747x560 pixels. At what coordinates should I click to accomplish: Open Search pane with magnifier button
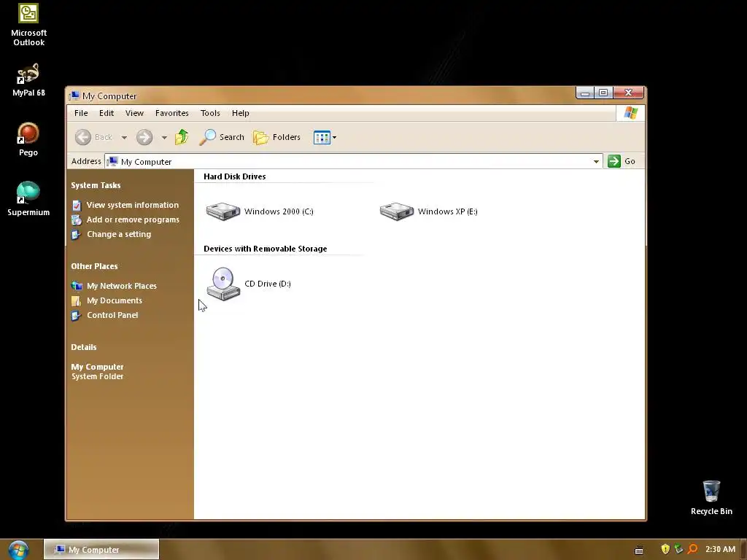point(222,137)
